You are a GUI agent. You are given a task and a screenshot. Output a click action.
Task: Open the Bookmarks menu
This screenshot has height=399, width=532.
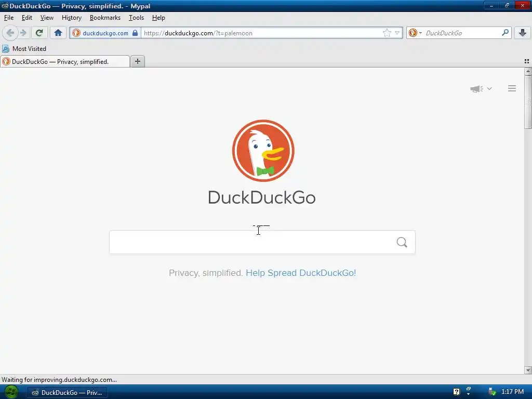click(x=105, y=18)
